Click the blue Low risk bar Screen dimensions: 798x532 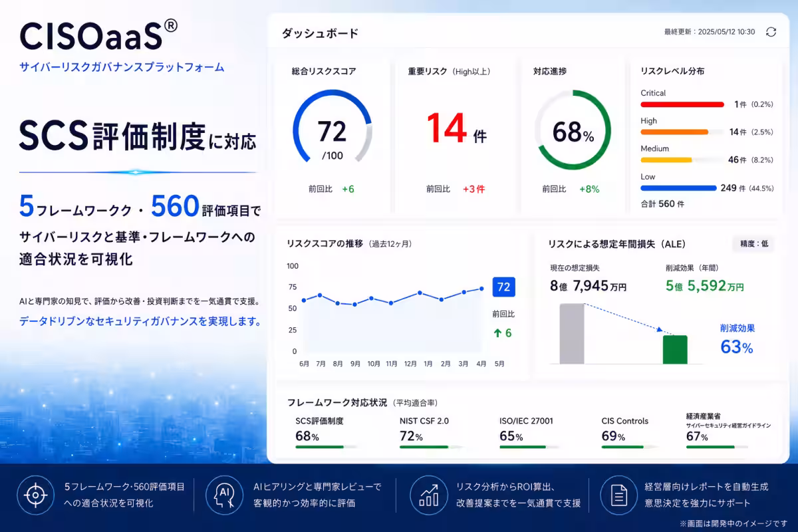coord(678,188)
